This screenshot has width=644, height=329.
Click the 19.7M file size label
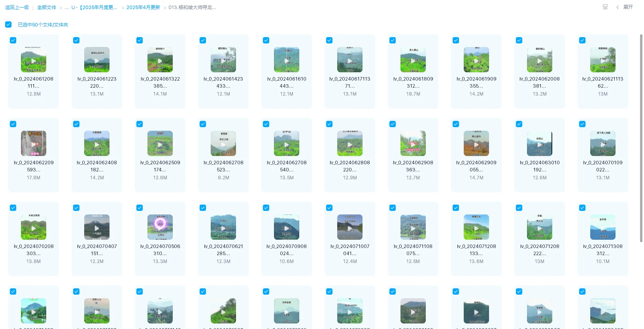tap(413, 94)
